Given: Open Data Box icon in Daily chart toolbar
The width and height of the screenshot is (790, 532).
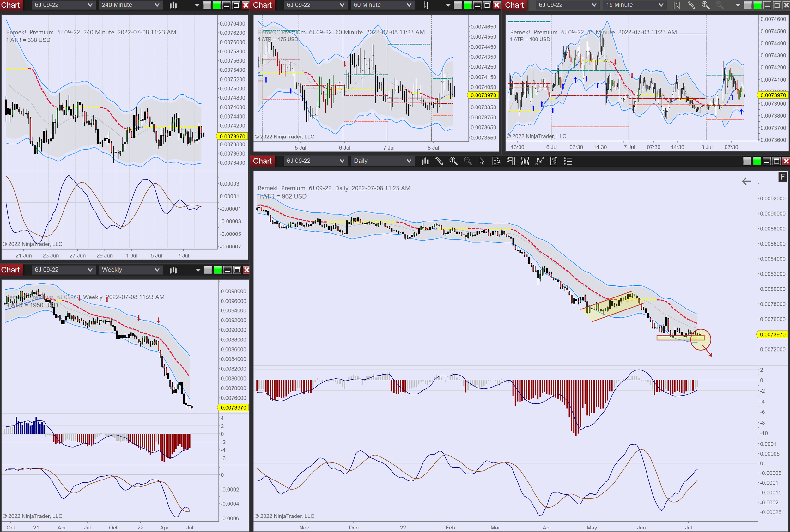Looking at the screenshot, I should [x=496, y=161].
